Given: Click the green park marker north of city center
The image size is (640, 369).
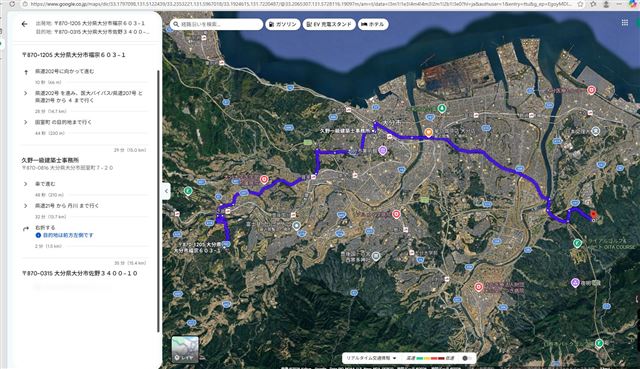Looking at the screenshot, I should pos(441,109).
